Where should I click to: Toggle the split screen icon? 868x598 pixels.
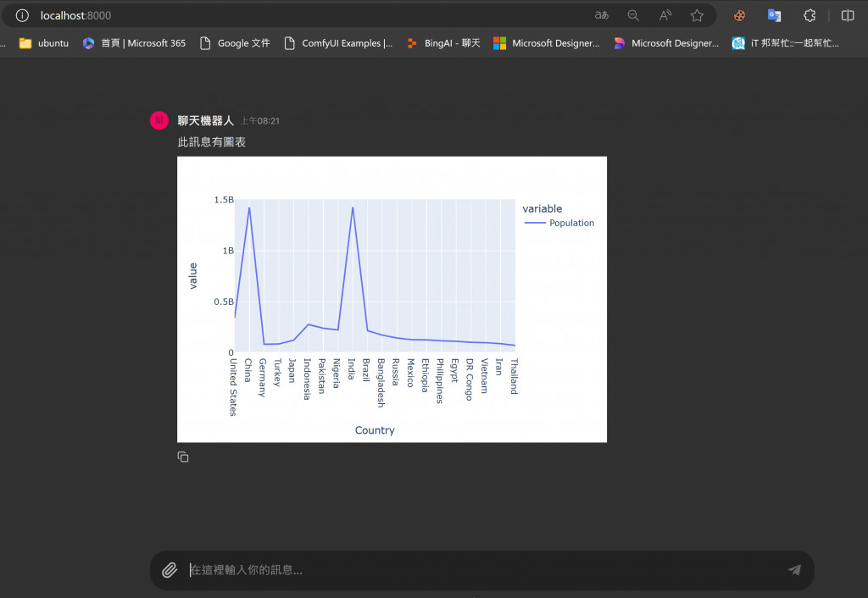tap(848, 15)
